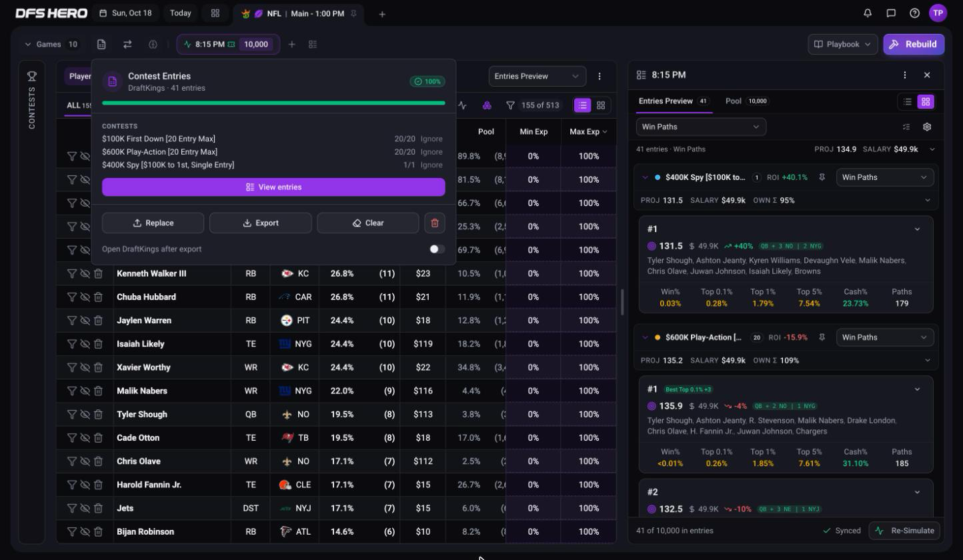The width and height of the screenshot is (963, 560).
Task: Toggle Open DraftKings after export switch
Action: (437, 249)
